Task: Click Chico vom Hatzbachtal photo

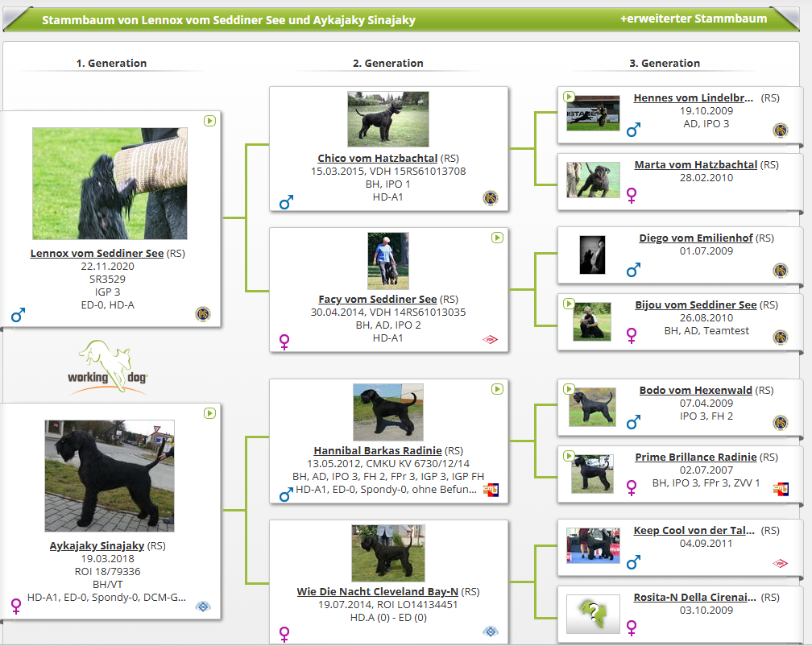Action: 388,119
